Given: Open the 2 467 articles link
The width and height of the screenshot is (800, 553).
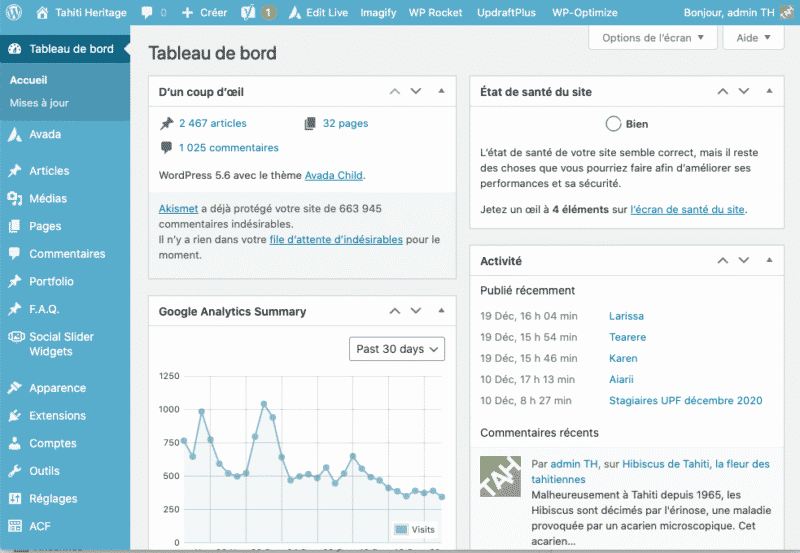Looking at the screenshot, I should tap(213, 123).
